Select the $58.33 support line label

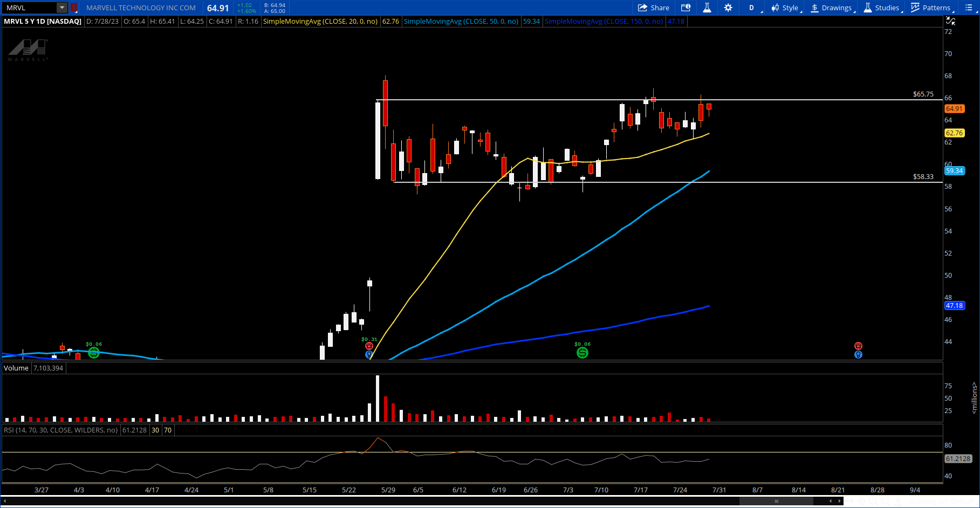(x=923, y=177)
